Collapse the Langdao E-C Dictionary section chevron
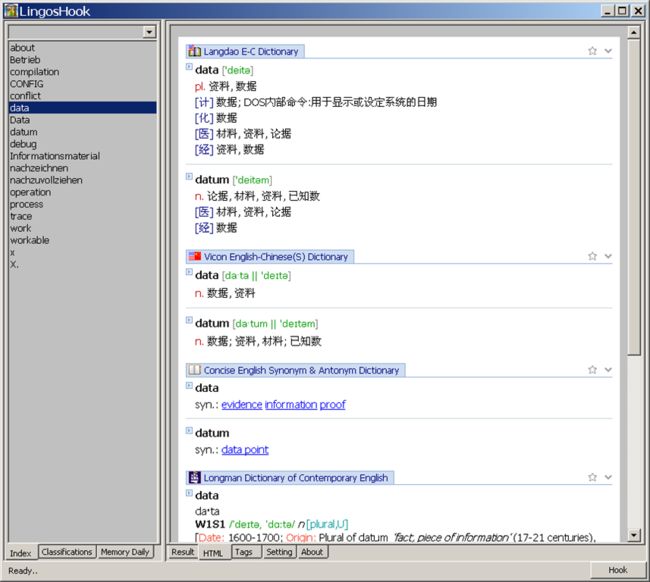 click(608, 51)
